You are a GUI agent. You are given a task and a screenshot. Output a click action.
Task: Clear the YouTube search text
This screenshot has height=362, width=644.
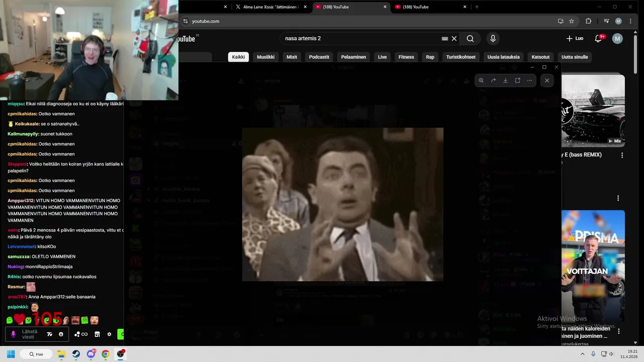(454, 39)
